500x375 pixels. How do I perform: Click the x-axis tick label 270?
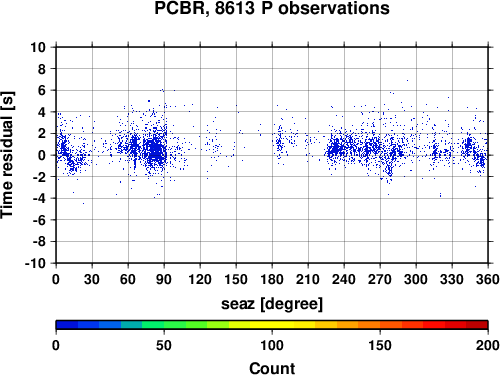coord(380,279)
